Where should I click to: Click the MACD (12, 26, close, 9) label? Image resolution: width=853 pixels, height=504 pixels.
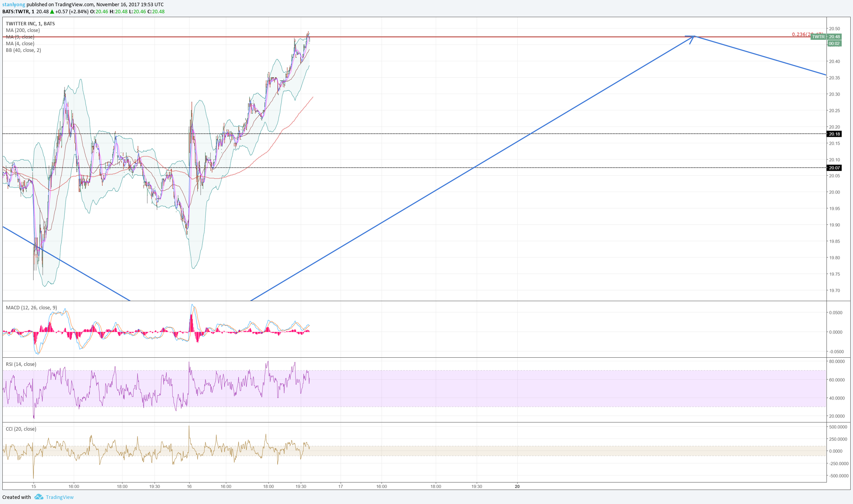(x=31, y=307)
